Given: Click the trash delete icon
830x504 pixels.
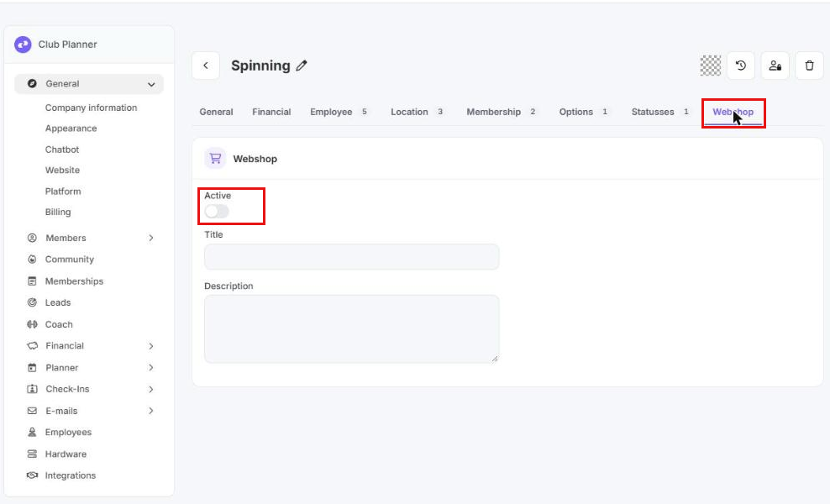Looking at the screenshot, I should point(809,66).
